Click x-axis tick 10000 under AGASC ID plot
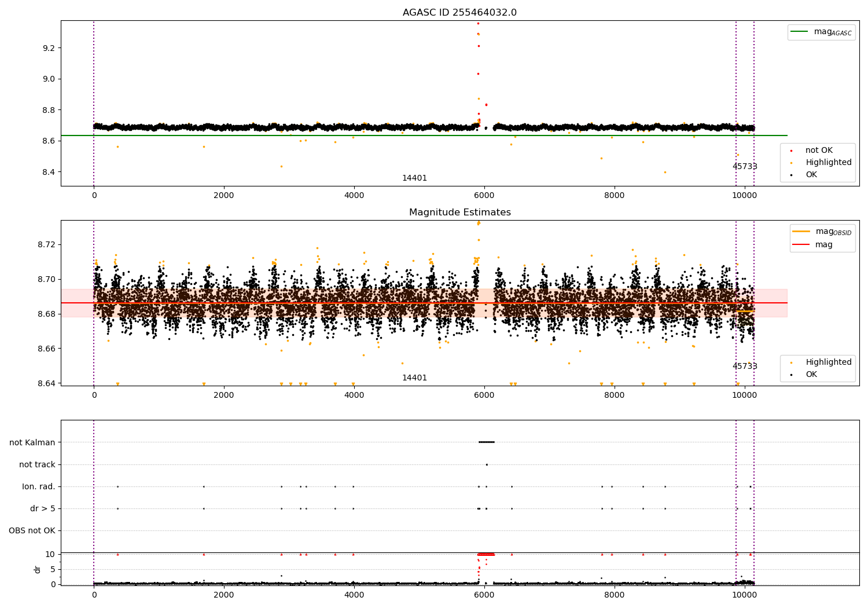This screenshot has width=868, height=608. 745,196
